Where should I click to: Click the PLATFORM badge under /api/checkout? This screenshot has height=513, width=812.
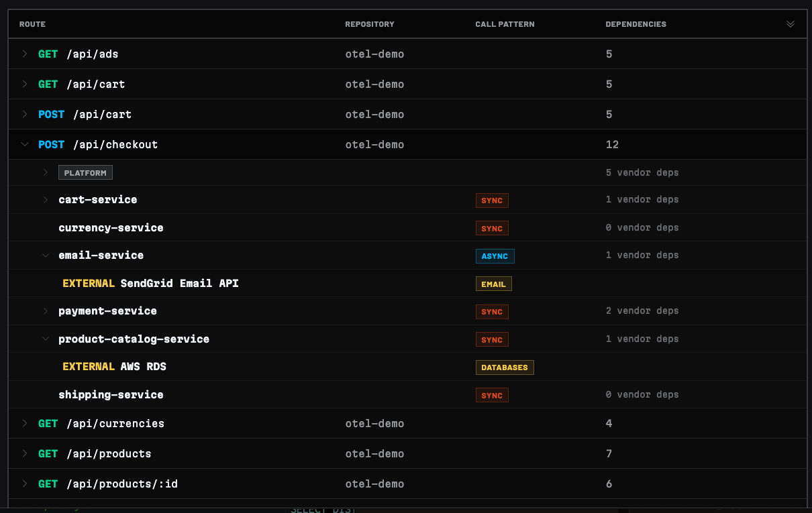click(85, 172)
